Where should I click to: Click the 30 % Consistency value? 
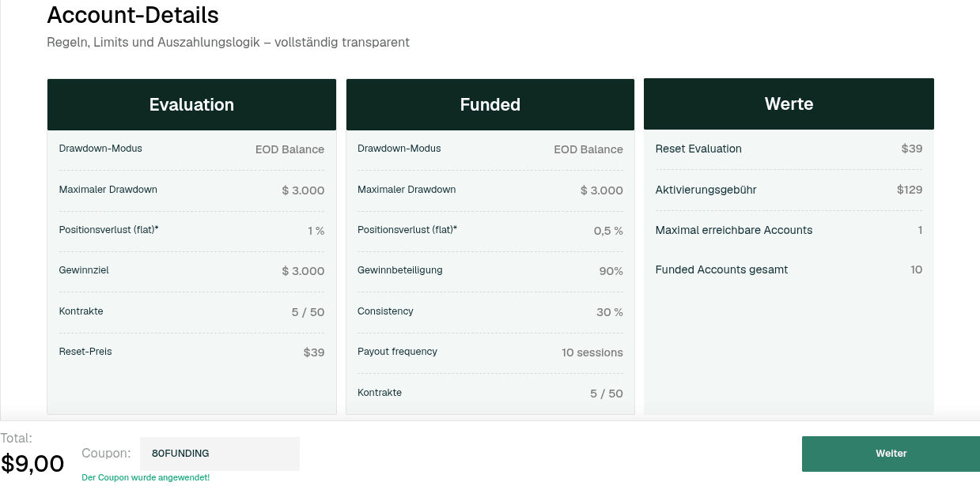coord(610,312)
